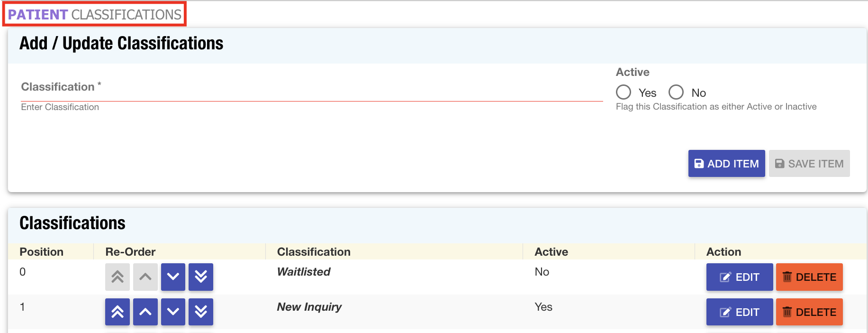Delete the New Inquiry classification
Screen dimensions: 868x333
809,312
